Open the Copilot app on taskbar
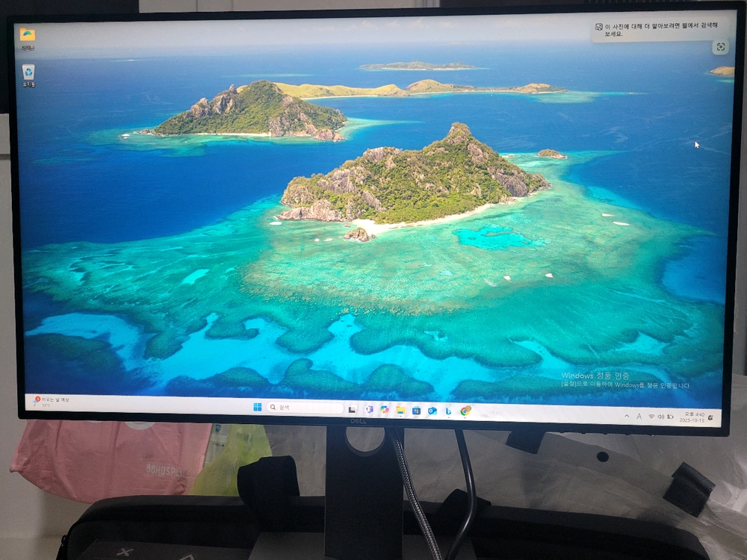747x560 pixels. click(x=385, y=409)
